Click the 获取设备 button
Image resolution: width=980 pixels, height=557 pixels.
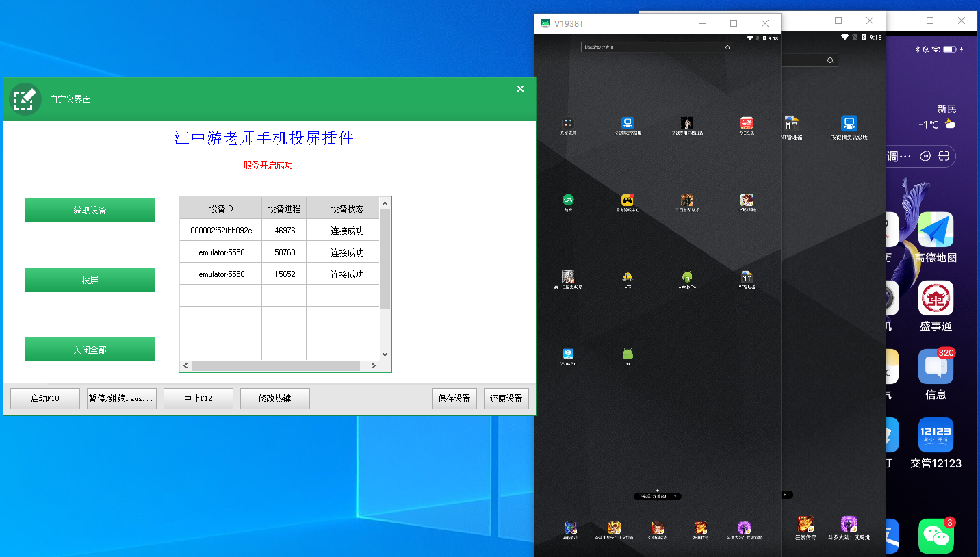pos(90,209)
